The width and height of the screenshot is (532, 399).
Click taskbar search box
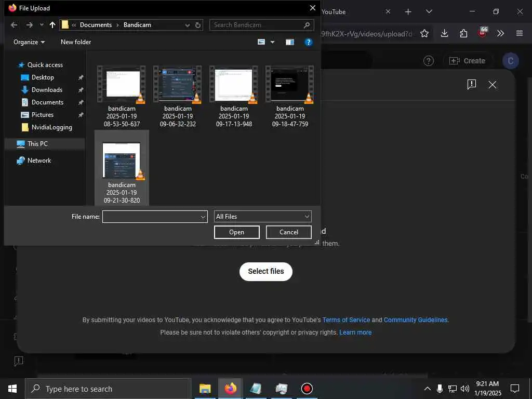point(109,389)
